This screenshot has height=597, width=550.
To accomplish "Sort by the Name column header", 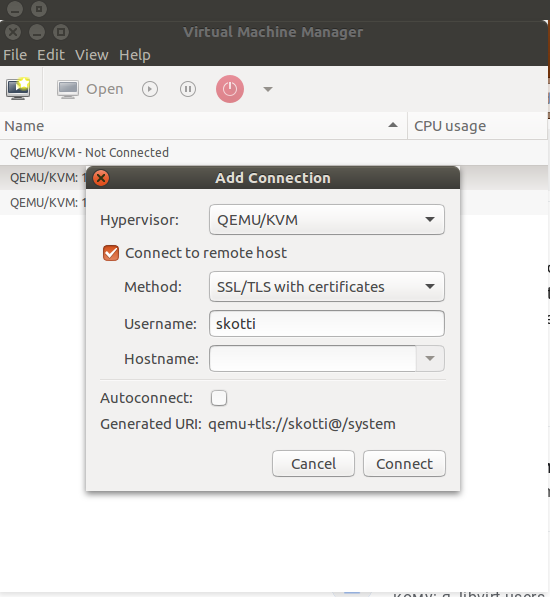I will pyautogui.click(x=203, y=126).
